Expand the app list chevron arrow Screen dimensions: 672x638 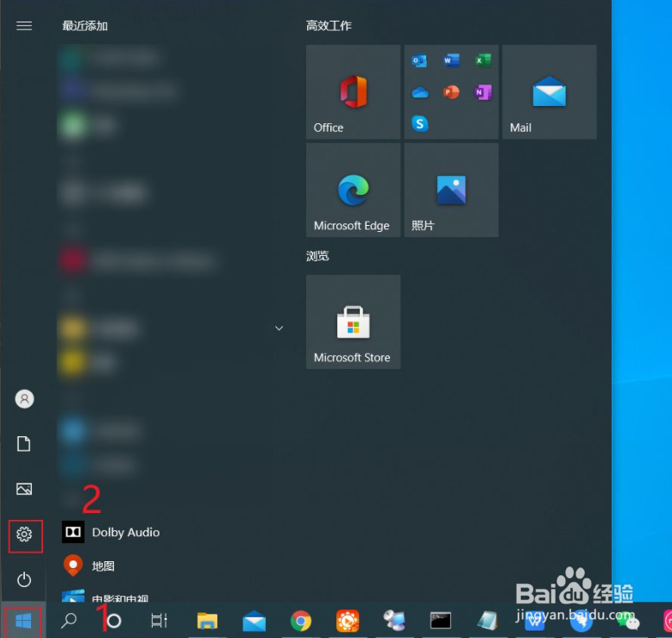pos(279,328)
